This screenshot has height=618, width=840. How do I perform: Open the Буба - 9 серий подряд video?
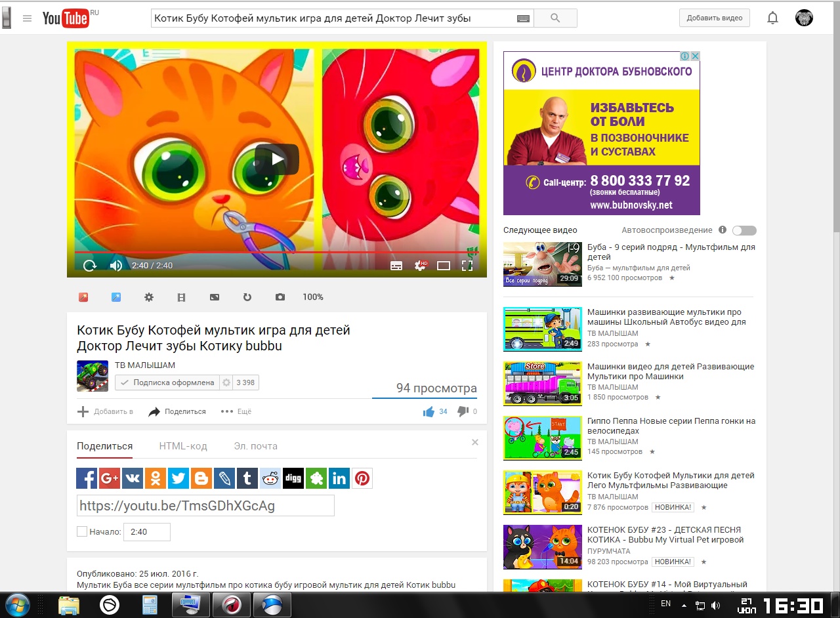pos(671,253)
